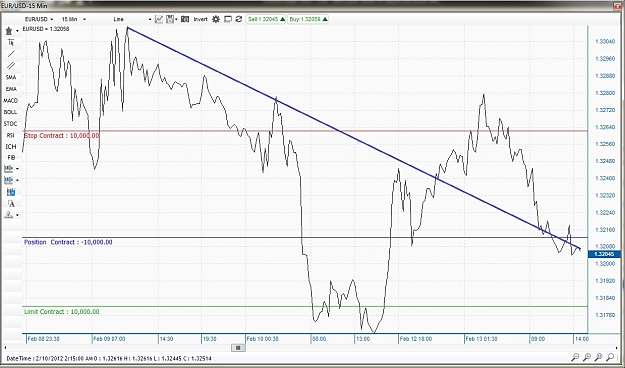The width and height of the screenshot is (625, 368).
Task: Click the DateTime status bar readout
Action: pyautogui.click(x=110, y=358)
